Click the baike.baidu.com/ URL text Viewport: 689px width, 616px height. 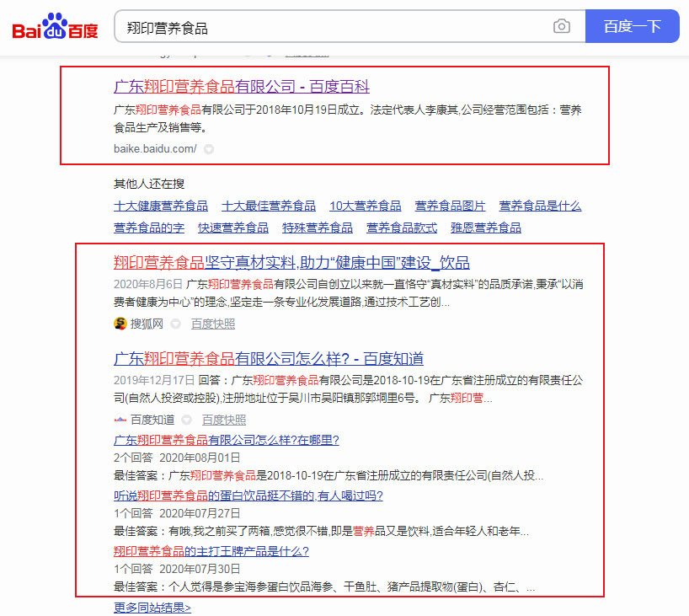tap(155, 149)
